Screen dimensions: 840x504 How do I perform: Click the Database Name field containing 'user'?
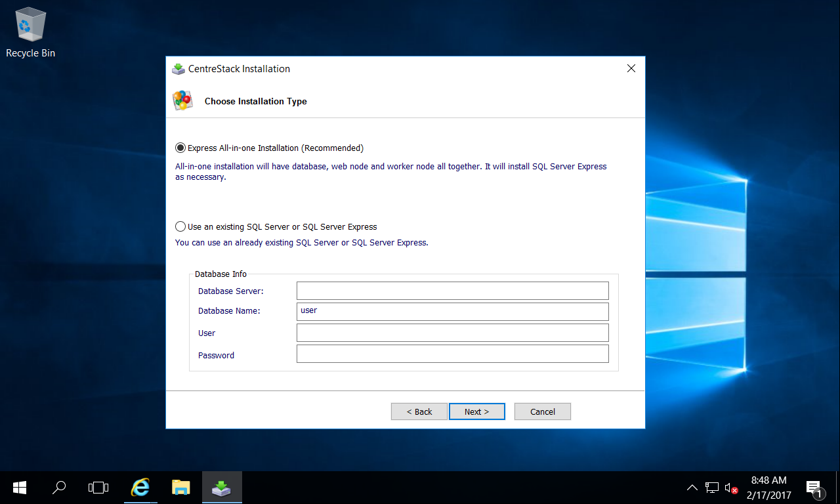[x=452, y=312]
